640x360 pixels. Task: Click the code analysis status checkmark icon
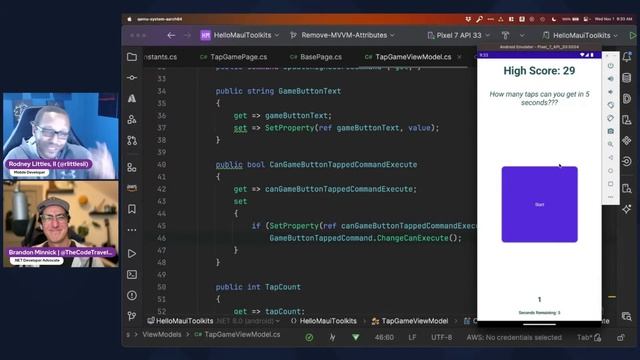click(309, 338)
